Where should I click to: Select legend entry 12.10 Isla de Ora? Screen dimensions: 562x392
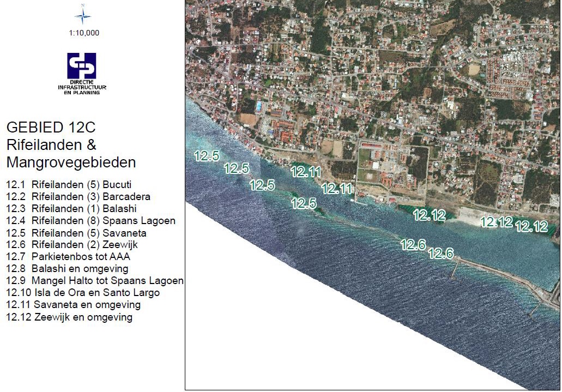(x=83, y=293)
